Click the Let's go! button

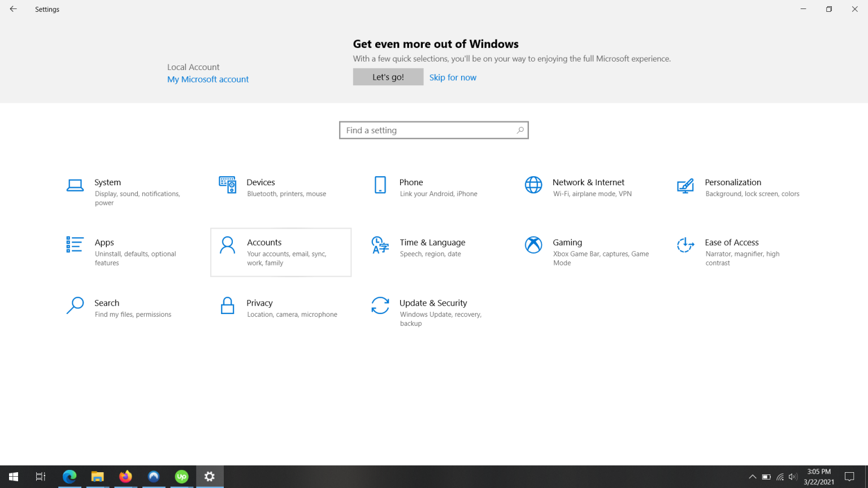pos(388,76)
